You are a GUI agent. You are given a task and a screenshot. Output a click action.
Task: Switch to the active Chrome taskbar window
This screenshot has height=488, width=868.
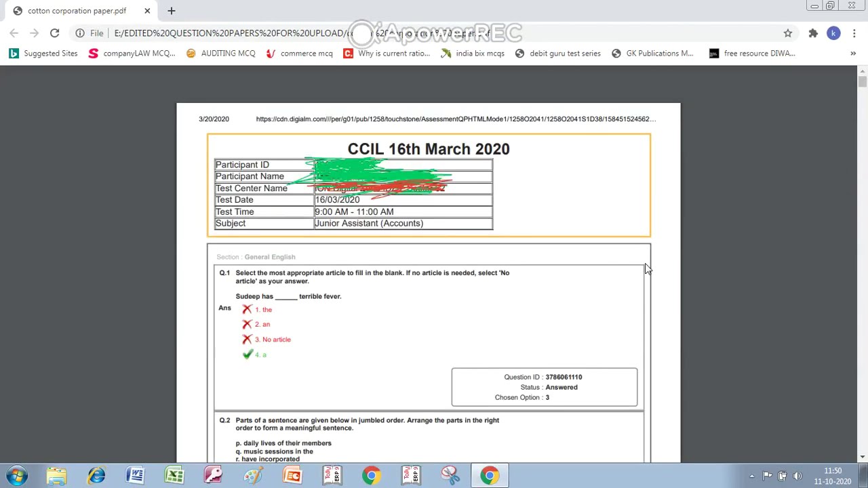pos(490,476)
